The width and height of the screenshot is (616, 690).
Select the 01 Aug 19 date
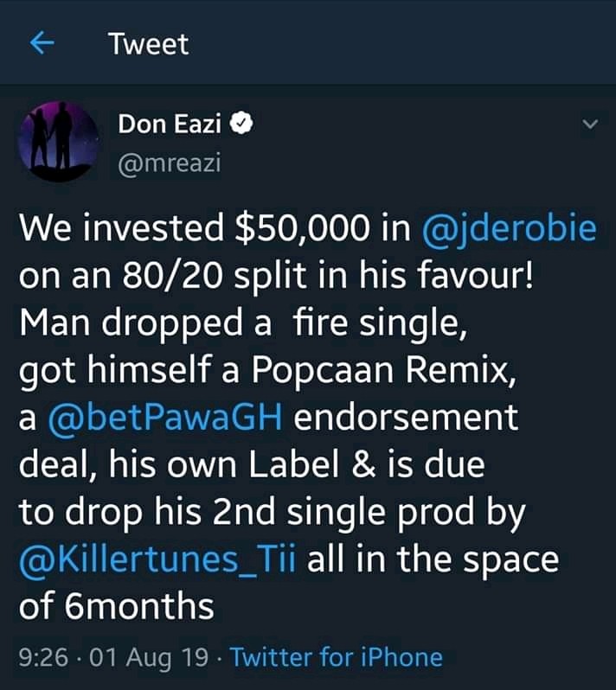148,657
